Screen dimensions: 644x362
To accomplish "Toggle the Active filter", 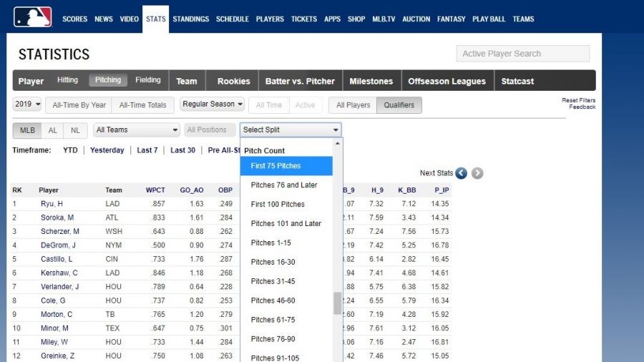I will pos(305,105).
